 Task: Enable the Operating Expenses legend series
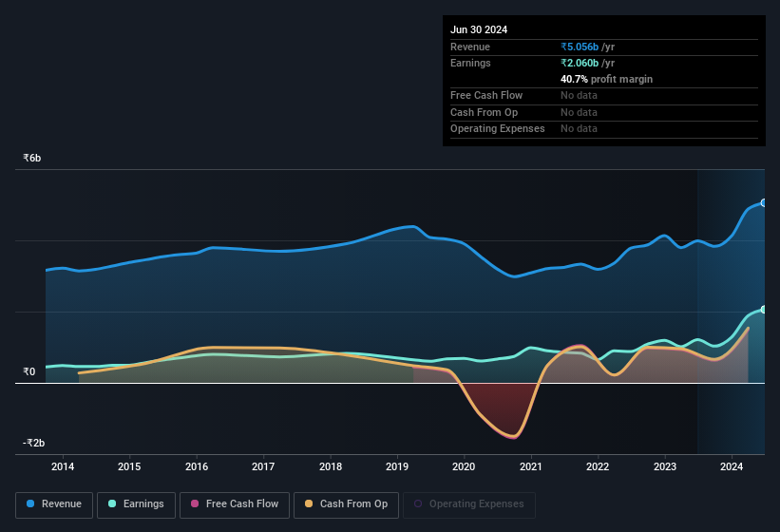pyautogui.click(x=469, y=504)
